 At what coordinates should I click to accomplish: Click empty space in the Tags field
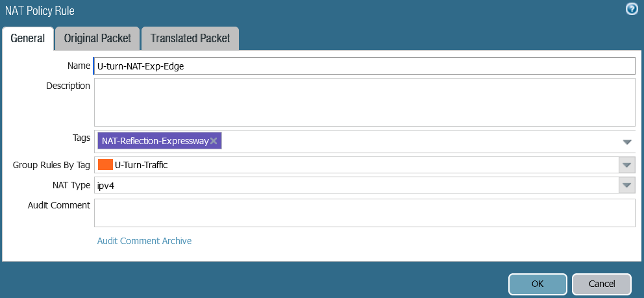[x=415, y=142]
